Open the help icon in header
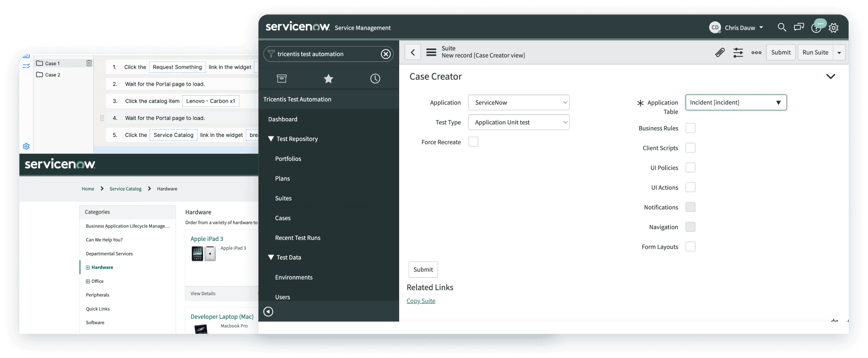Viewport: 868px width, 358px height. 816,28
